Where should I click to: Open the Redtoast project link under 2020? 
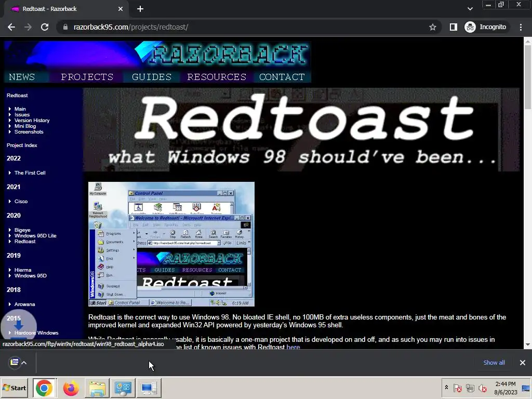[x=25, y=242]
